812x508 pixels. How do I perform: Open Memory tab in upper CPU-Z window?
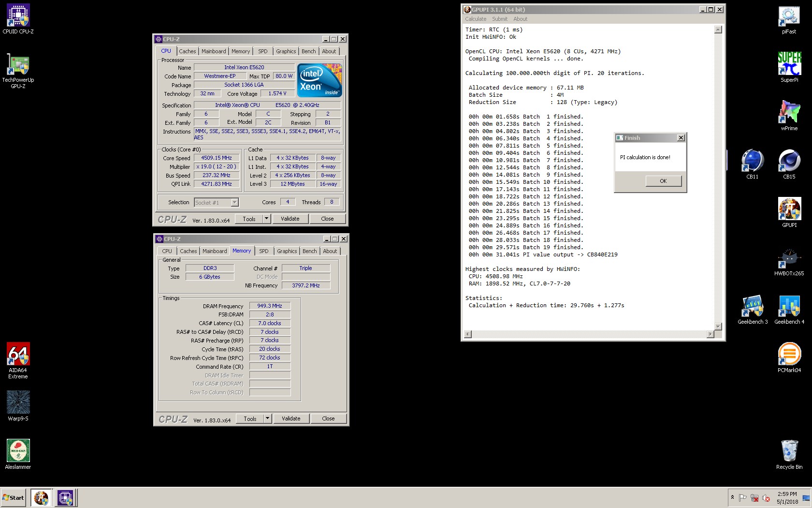pos(241,51)
